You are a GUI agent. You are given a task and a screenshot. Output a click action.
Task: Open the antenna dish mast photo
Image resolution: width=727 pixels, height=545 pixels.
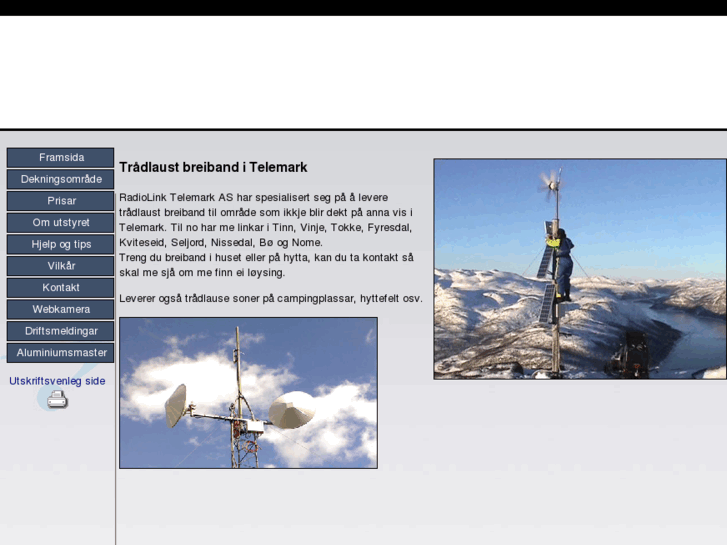pos(249,393)
